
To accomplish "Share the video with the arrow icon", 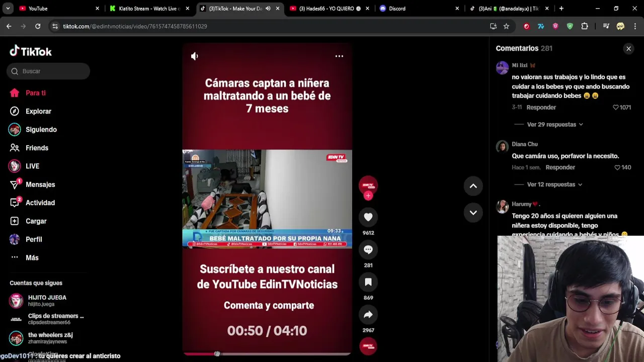I will point(368,315).
